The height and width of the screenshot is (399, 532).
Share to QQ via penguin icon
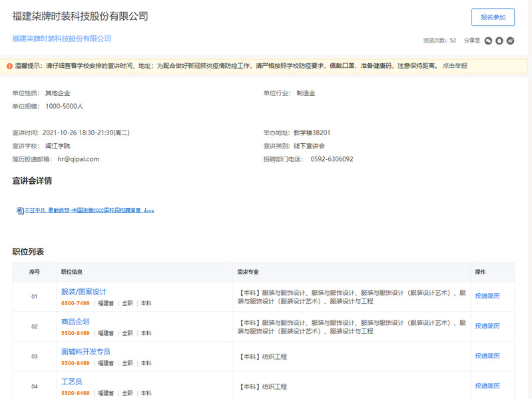coord(499,41)
